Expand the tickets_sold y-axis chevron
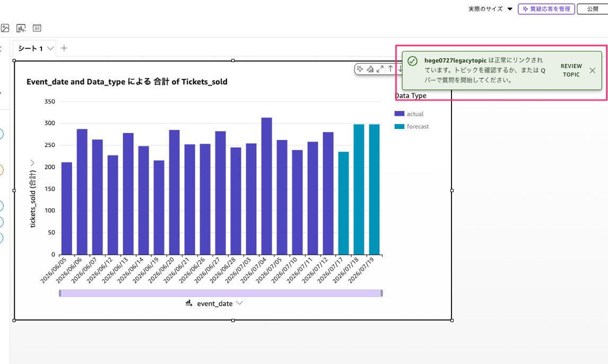The width and height of the screenshot is (608, 364). click(32, 163)
